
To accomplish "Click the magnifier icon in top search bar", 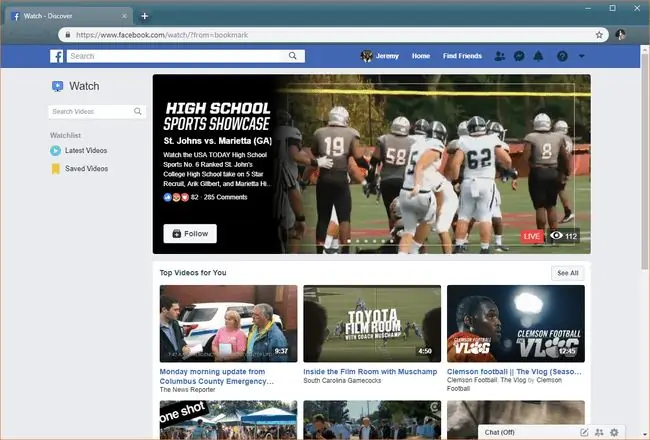I will [293, 56].
